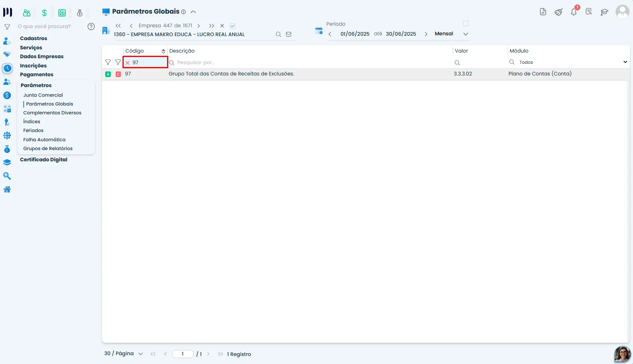Open the Serviços menu section
This screenshot has height=364, width=633.
[x=31, y=47]
